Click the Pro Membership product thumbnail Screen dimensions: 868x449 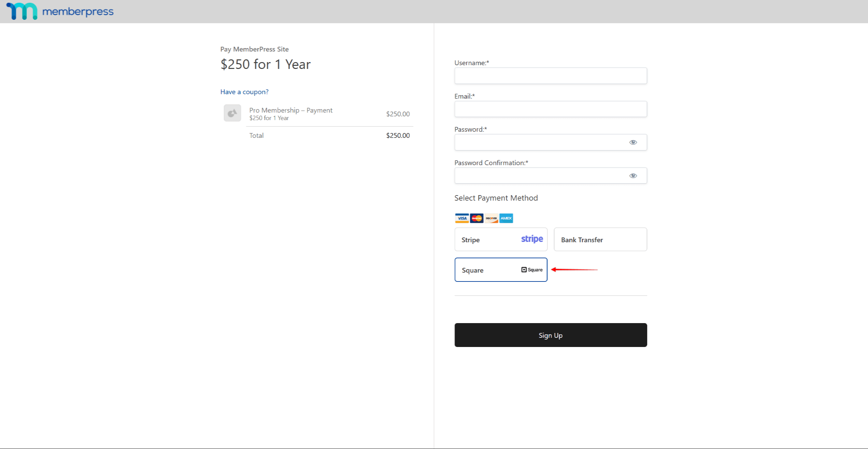(232, 113)
